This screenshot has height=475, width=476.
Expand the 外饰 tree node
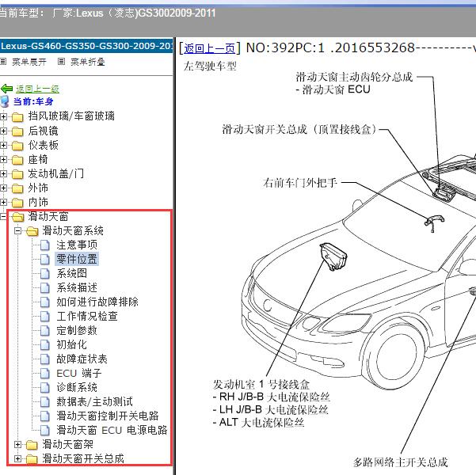[3, 188]
